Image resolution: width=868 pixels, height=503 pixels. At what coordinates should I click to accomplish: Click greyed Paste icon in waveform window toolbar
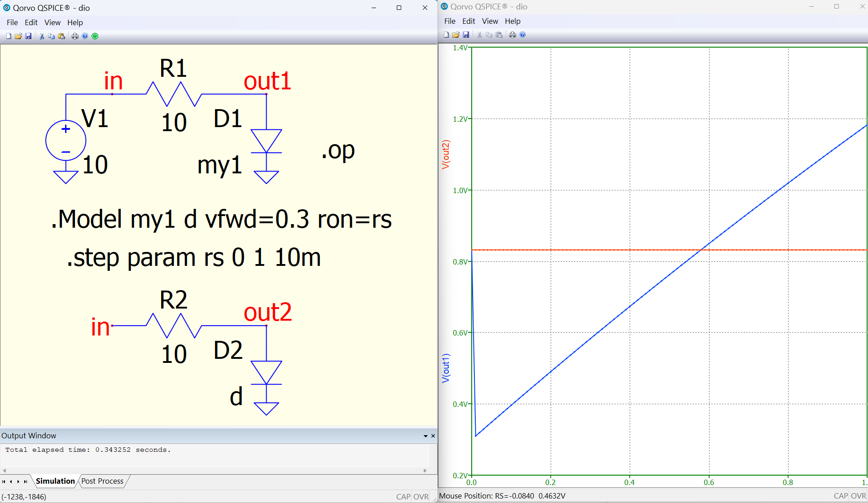499,35
